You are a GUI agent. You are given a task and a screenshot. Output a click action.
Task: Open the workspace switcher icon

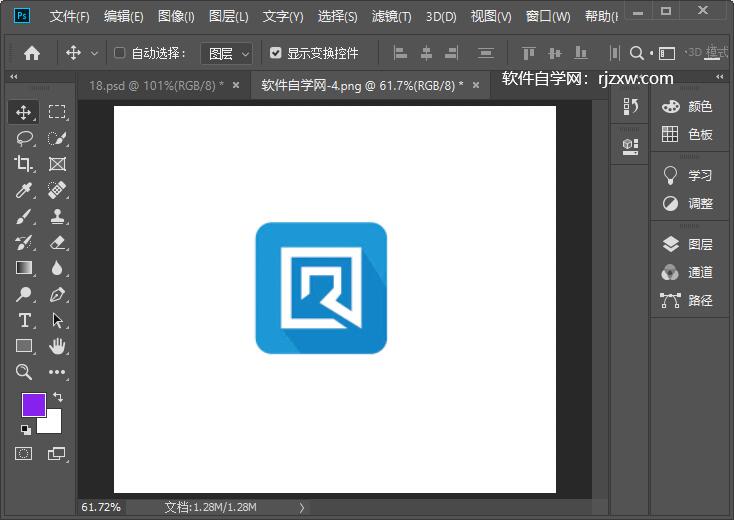(667, 53)
